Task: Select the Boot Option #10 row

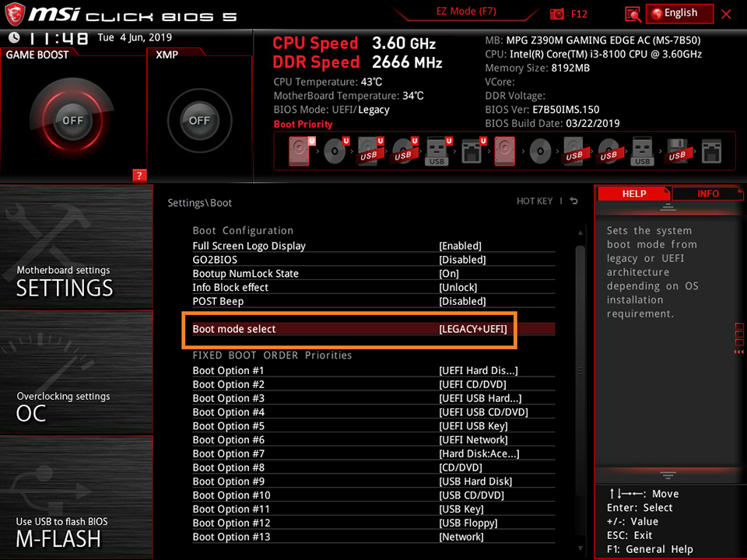Action: click(x=373, y=495)
